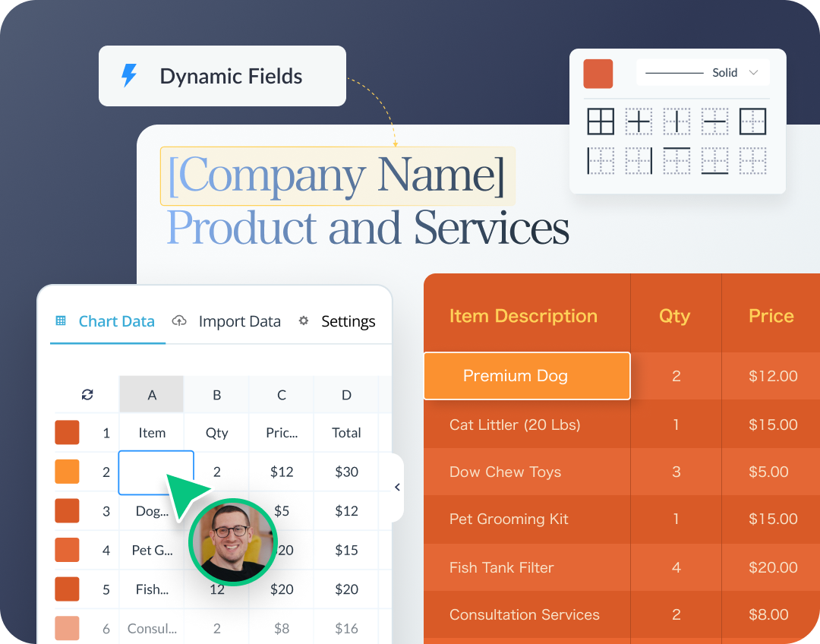The height and width of the screenshot is (644, 820).
Task: Select the Outer Borders icon
Action: (752, 121)
